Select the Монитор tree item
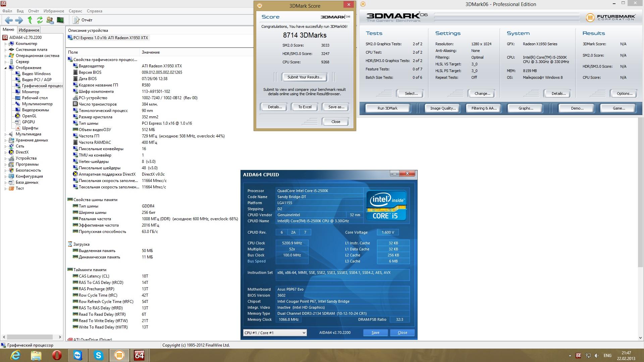This screenshot has height=362, width=644. click(x=31, y=92)
